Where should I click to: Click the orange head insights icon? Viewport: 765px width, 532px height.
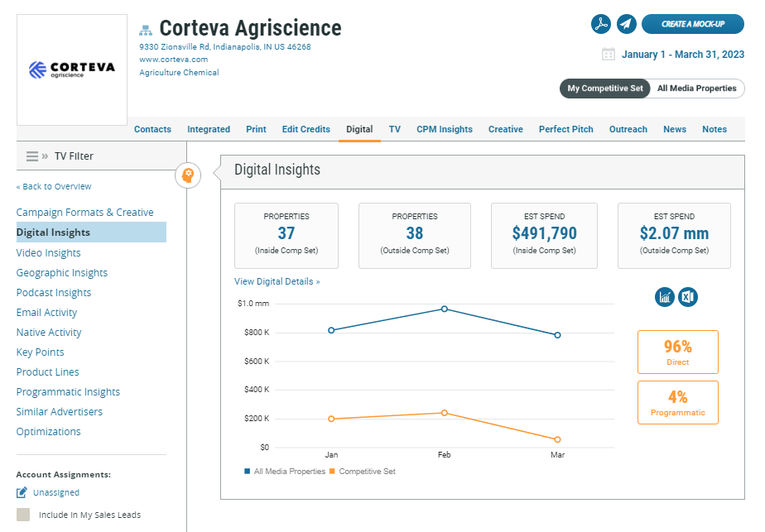point(188,175)
